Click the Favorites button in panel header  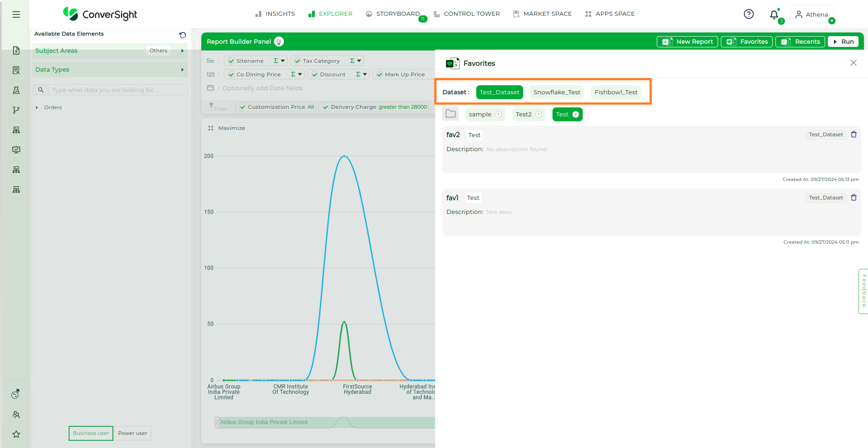[x=747, y=42]
